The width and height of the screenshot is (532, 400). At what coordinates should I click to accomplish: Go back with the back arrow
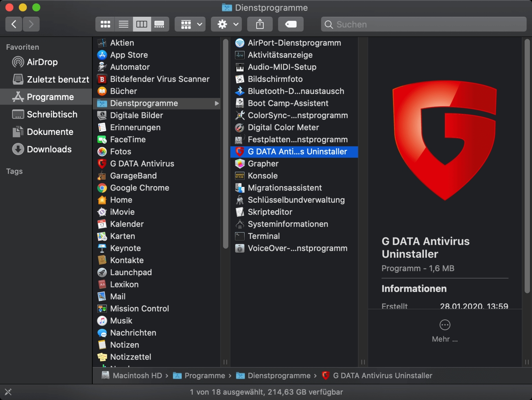[14, 24]
